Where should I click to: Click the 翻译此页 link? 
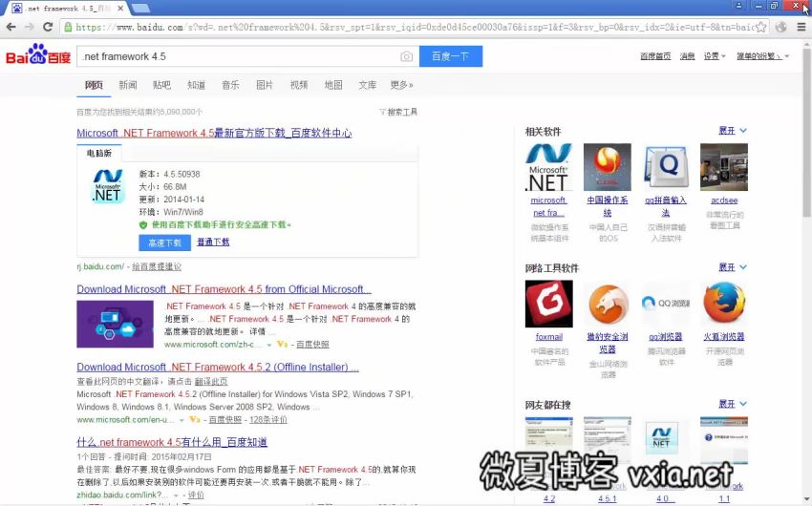(211, 381)
